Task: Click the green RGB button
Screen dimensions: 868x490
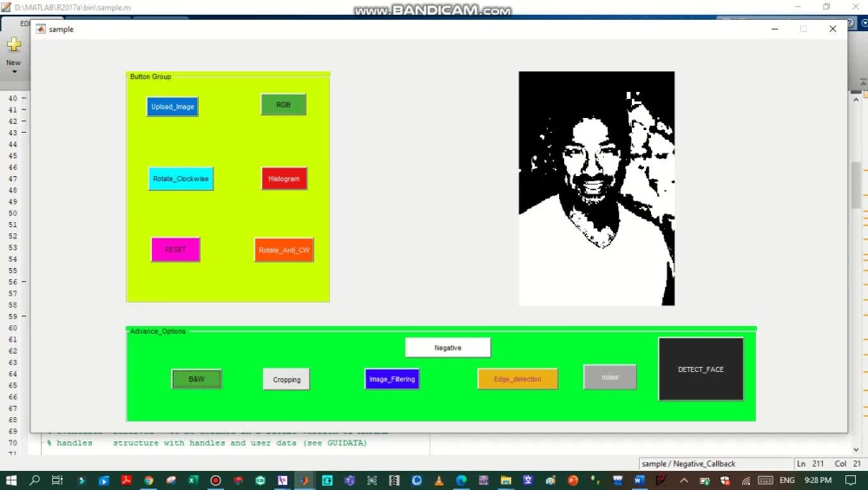Action: coord(284,105)
